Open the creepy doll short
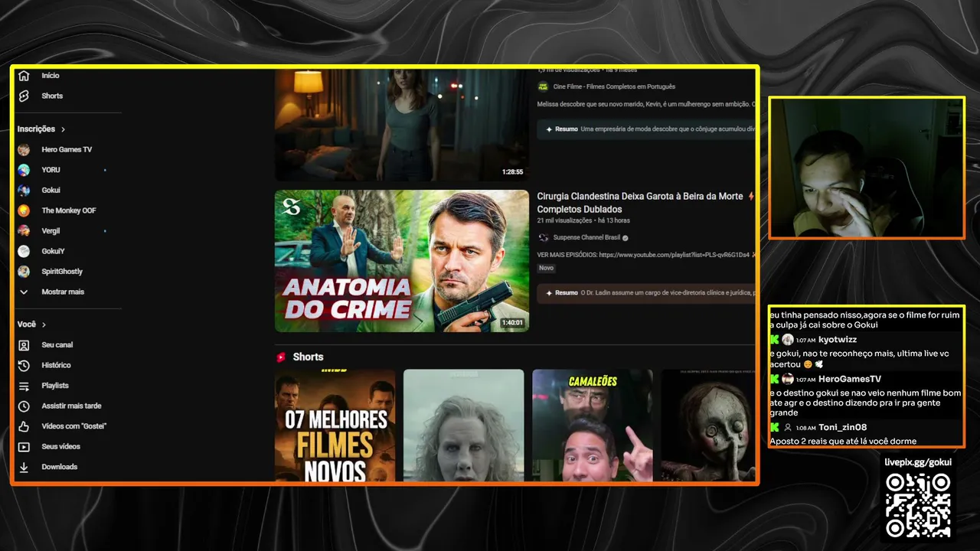Viewport: 980px width, 551px height. point(708,425)
